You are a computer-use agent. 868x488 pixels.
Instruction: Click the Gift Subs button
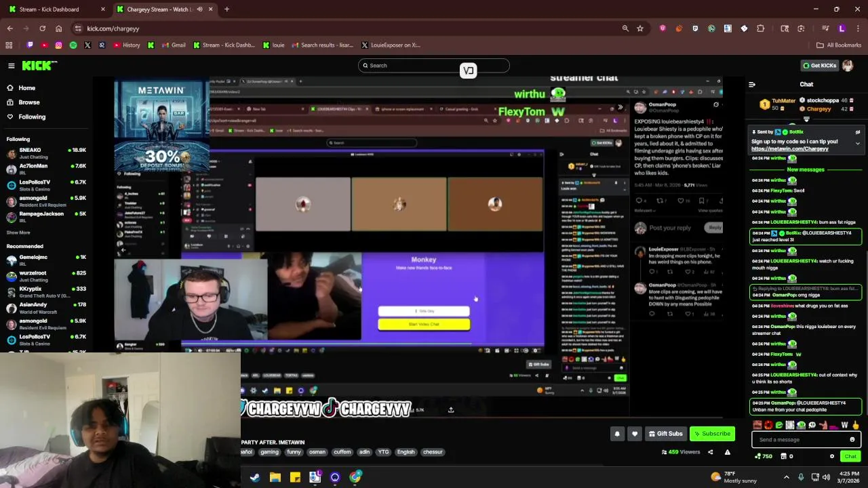point(665,434)
